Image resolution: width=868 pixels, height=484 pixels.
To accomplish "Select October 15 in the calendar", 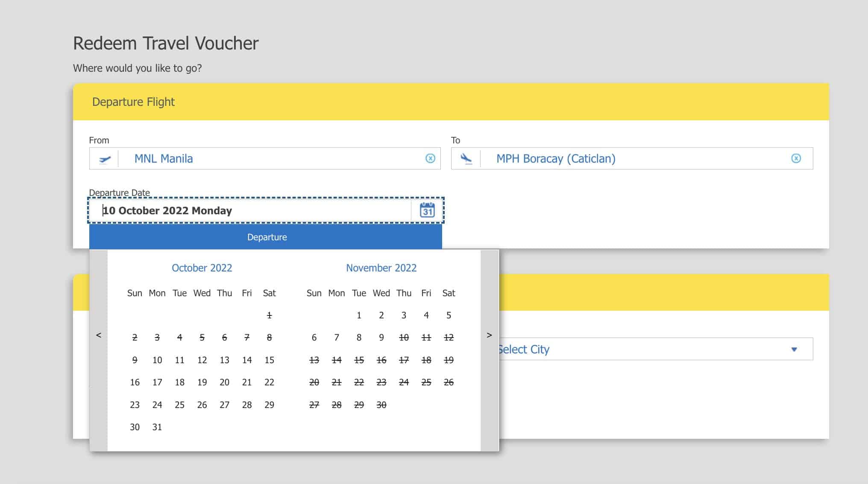I will [269, 360].
